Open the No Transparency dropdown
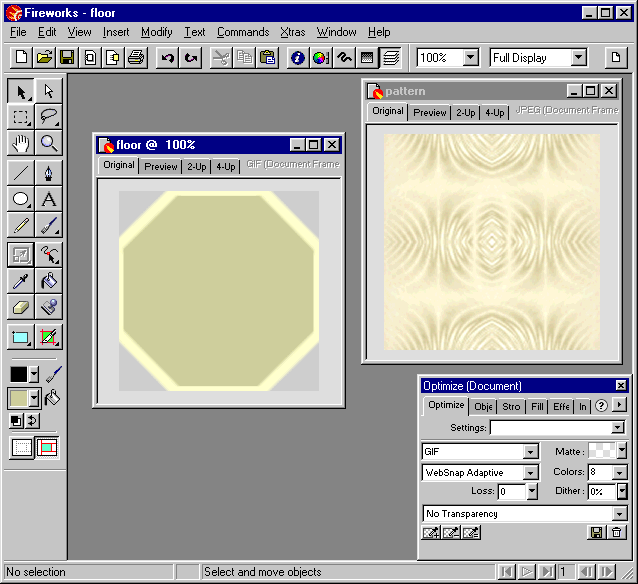 pos(619,514)
